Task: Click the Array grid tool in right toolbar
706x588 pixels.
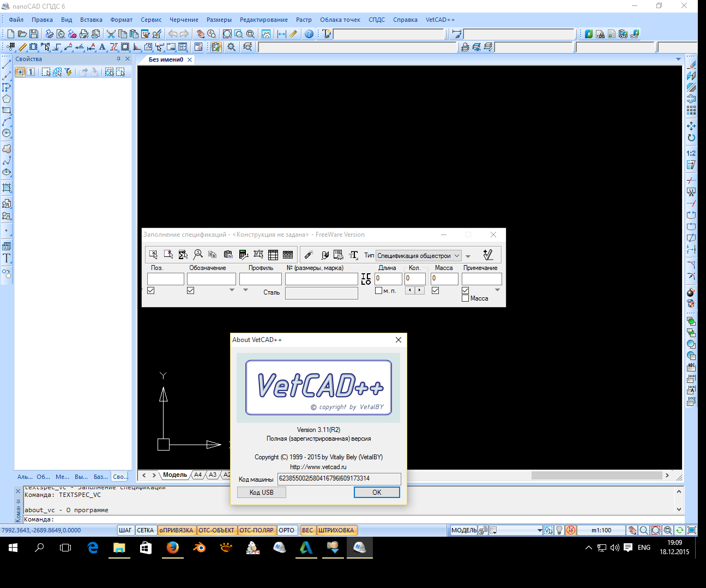Action: point(691,110)
